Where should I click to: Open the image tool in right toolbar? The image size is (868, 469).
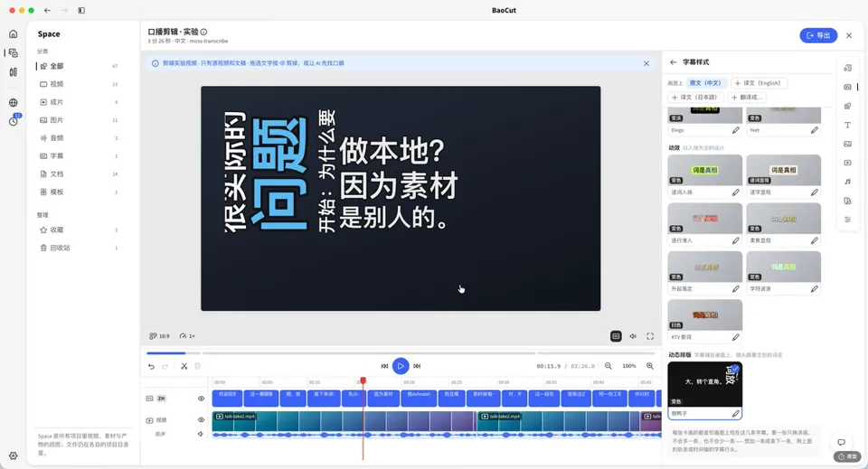click(x=847, y=144)
